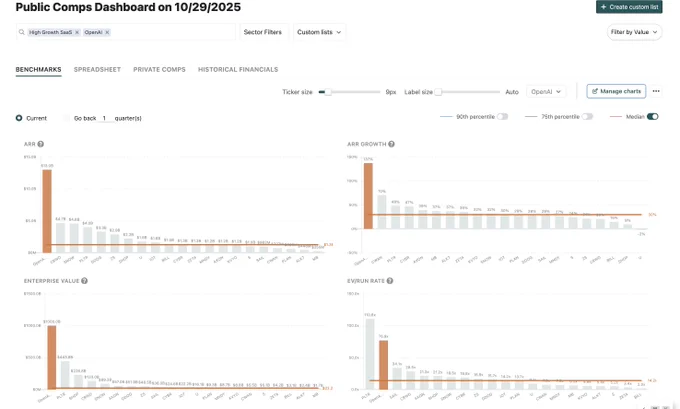This screenshot has width=680, height=409.
Task: Click the Manage charts button
Action: (x=616, y=91)
